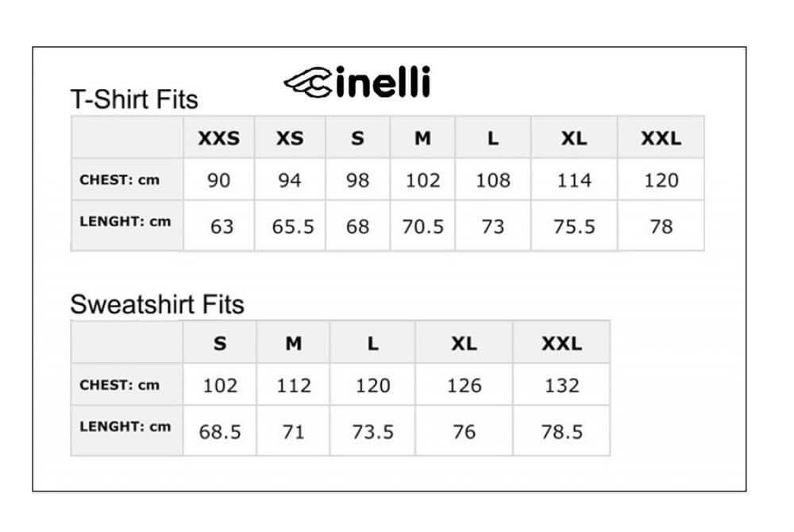
Task: Click Sweatshirt length value 73.5 cell
Action: click(372, 431)
